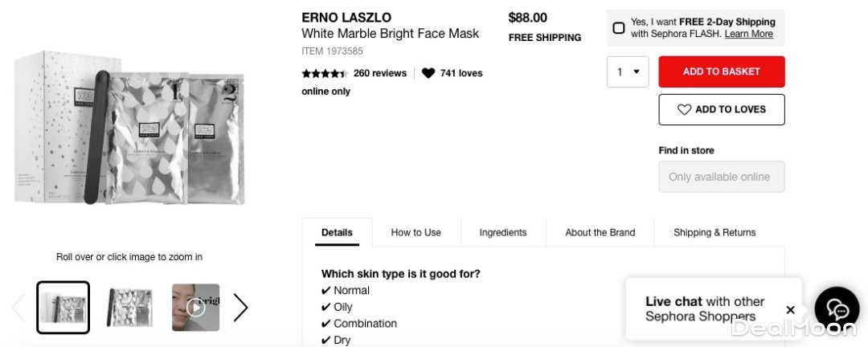
Task: Click the ADD TO BASKET button
Action: click(x=721, y=71)
